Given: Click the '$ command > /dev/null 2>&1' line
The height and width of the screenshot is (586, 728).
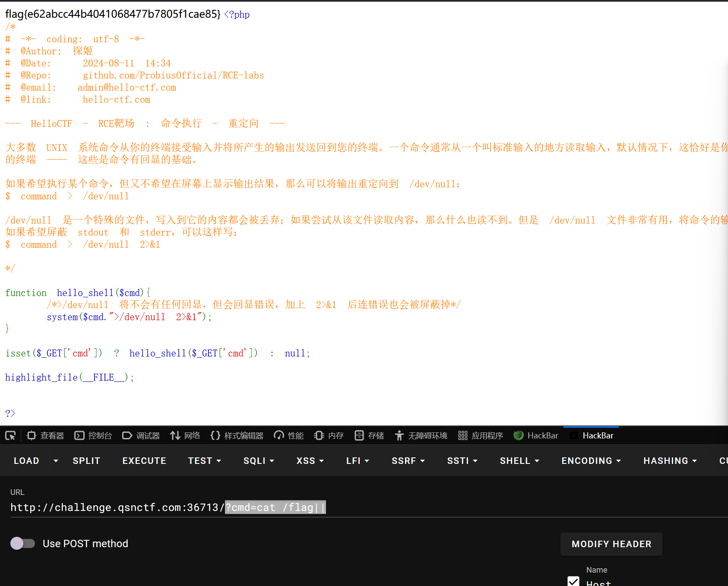Looking at the screenshot, I should (83, 245).
